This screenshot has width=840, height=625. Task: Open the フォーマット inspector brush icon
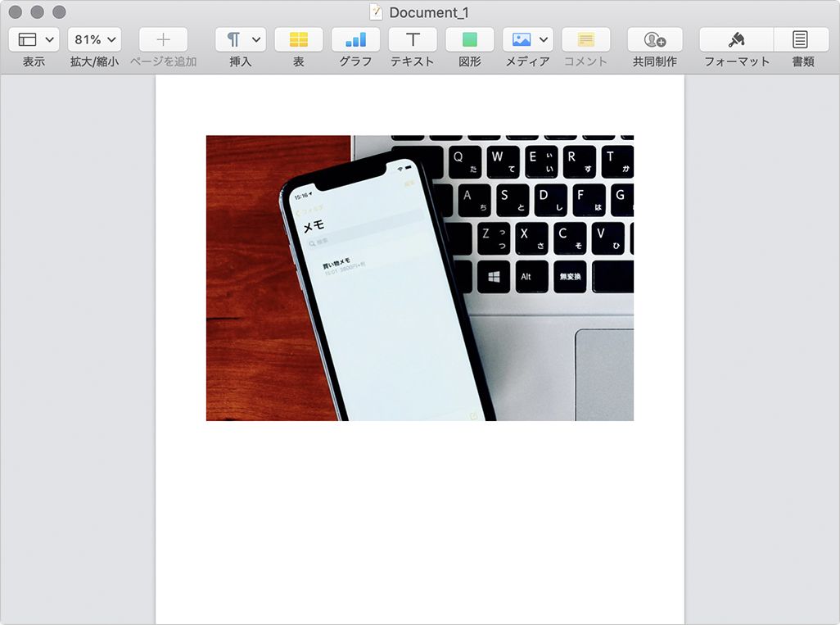(737, 39)
